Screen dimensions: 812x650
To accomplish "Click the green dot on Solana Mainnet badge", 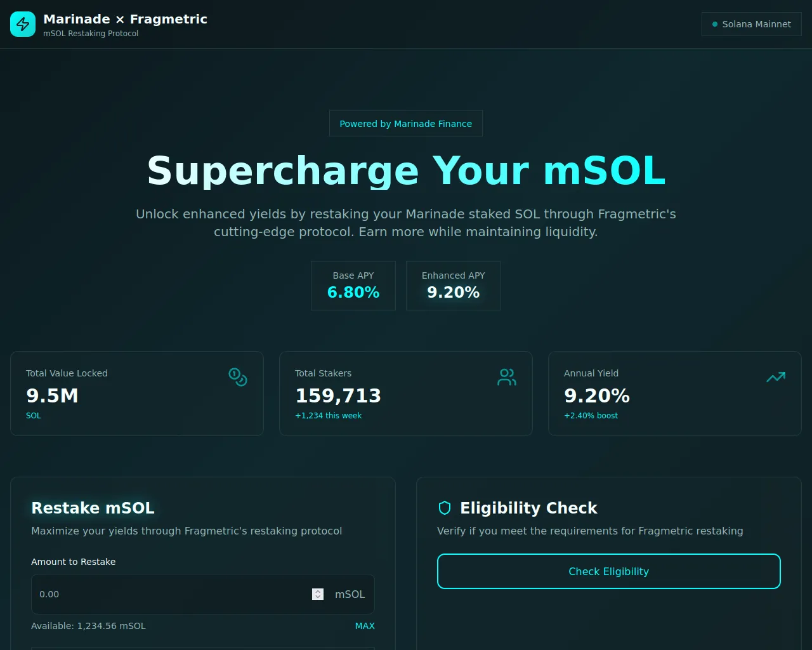I will (715, 24).
